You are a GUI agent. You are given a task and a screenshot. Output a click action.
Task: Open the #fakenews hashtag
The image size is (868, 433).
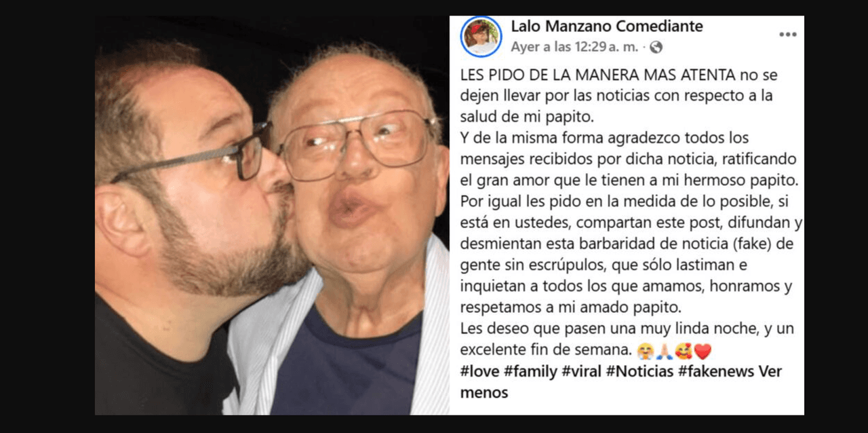coord(716,372)
